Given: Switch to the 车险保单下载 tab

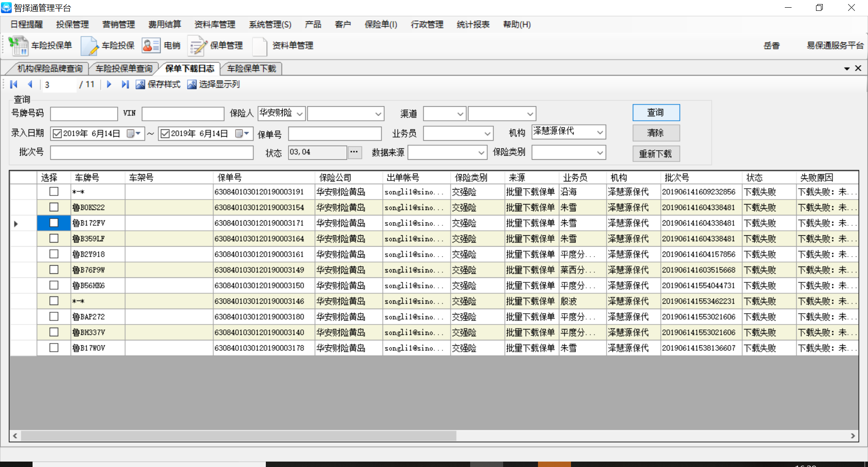Looking at the screenshot, I should (251, 68).
